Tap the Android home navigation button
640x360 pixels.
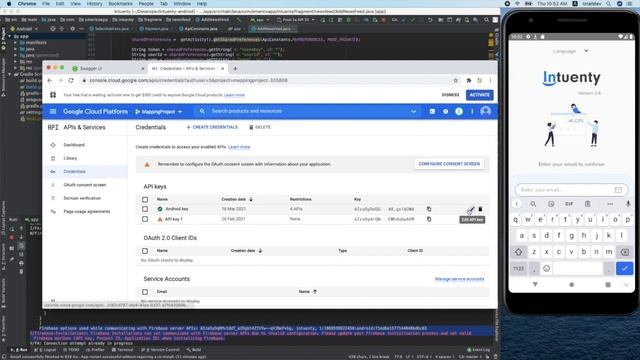point(571,284)
